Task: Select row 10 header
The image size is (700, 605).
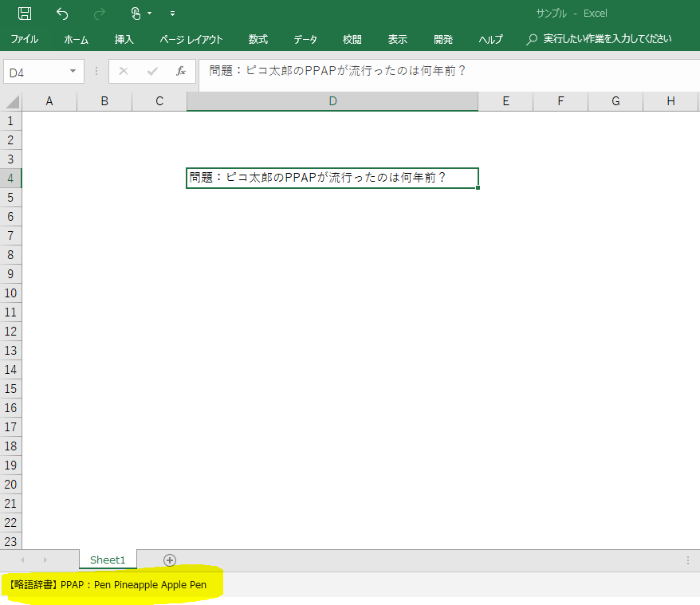Action: [x=10, y=293]
